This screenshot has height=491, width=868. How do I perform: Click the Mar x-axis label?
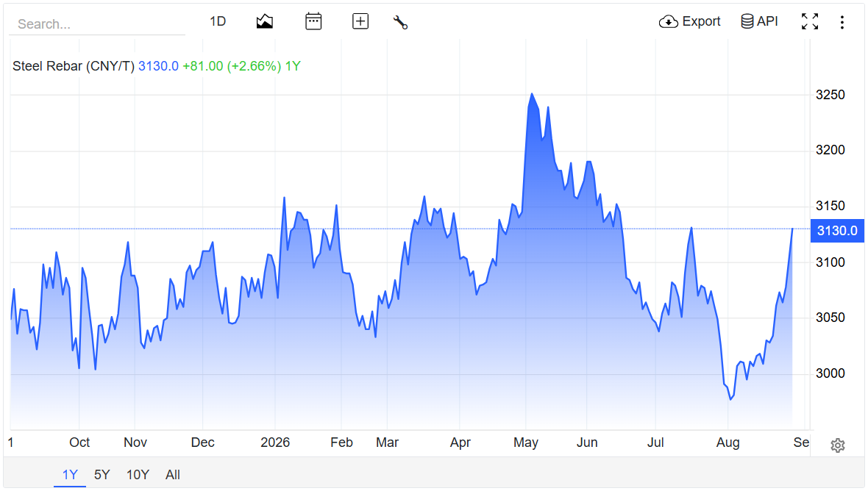click(387, 442)
